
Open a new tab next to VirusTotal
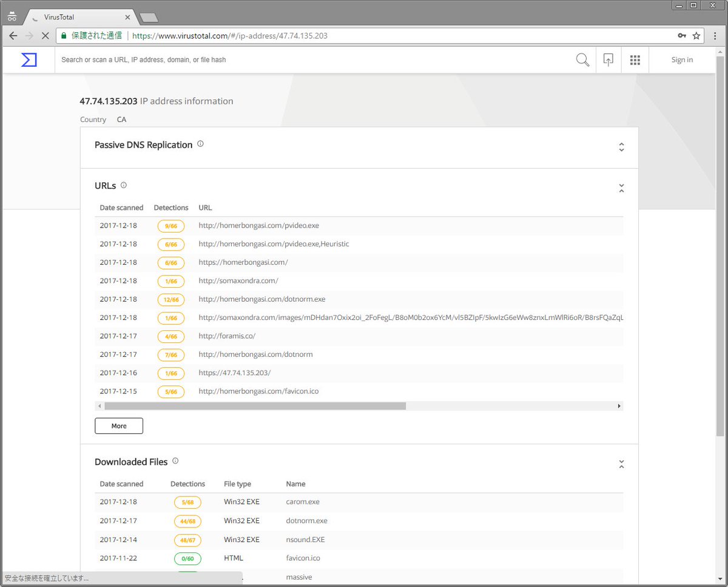click(x=148, y=18)
